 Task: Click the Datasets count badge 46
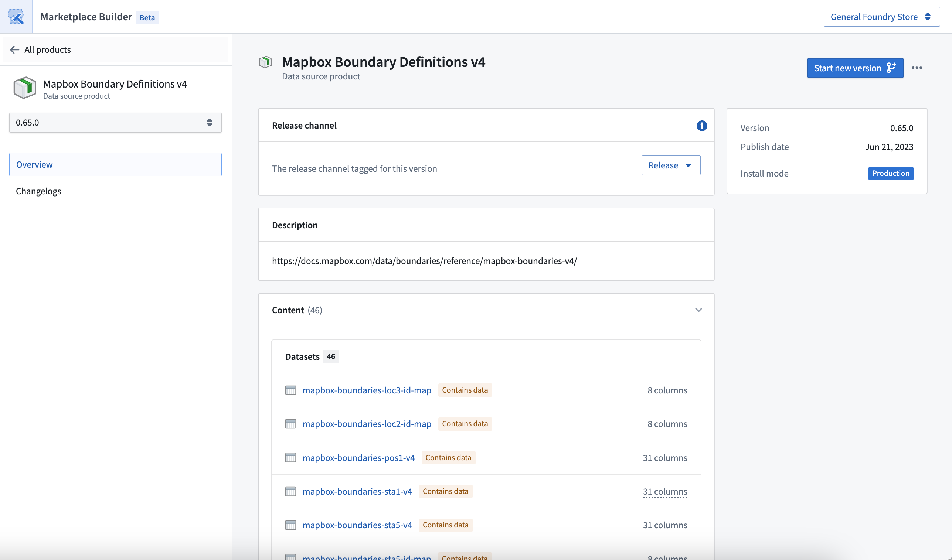[x=330, y=356]
